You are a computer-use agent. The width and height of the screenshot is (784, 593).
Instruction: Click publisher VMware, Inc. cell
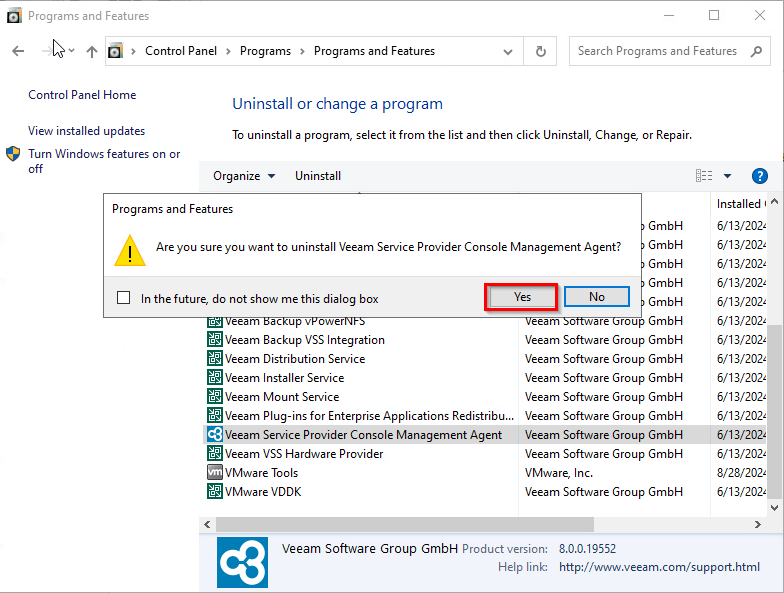click(x=559, y=473)
